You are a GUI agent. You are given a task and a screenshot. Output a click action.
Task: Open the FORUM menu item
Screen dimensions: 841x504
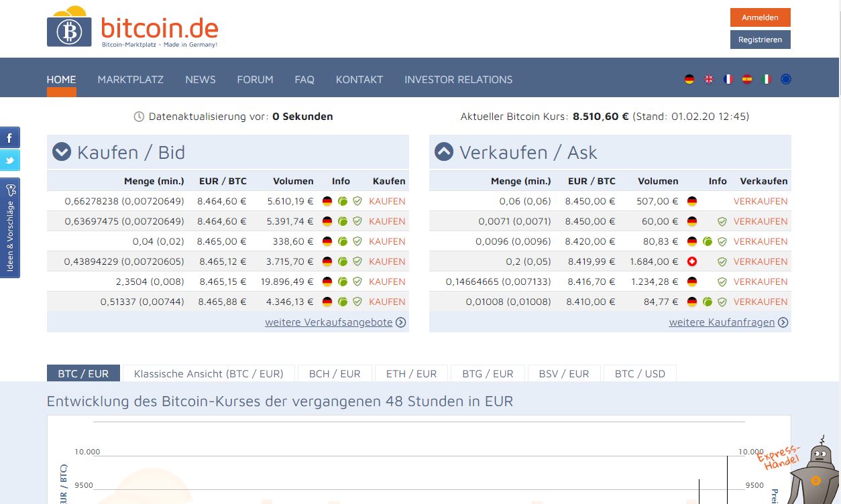pos(255,79)
